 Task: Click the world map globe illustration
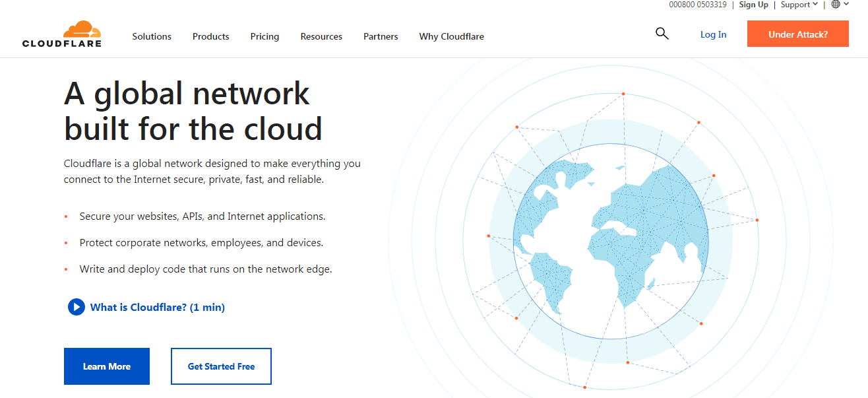click(610, 242)
